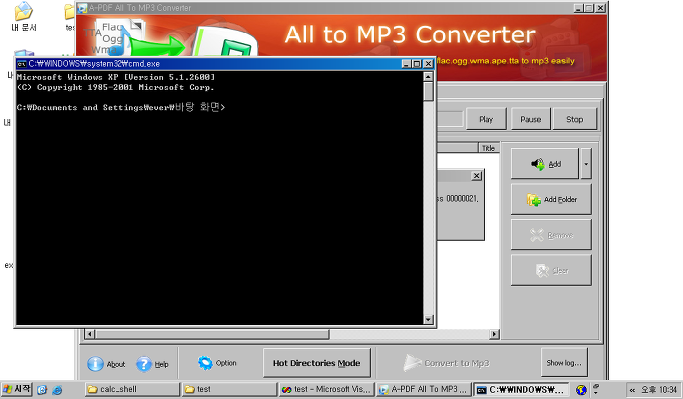Image resolution: width=683 pixels, height=399 pixels.
Task: Minimize the cmd.exe window
Action: 406,64
